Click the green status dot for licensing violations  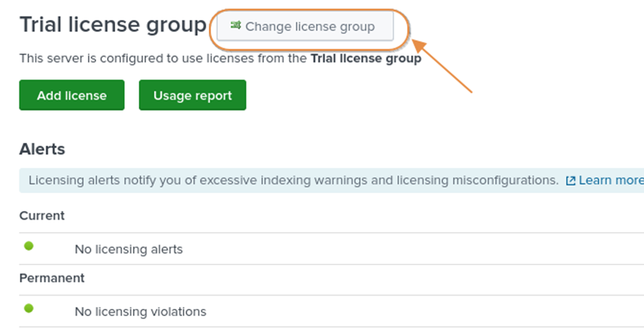pyautogui.click(x=29, y=308)
